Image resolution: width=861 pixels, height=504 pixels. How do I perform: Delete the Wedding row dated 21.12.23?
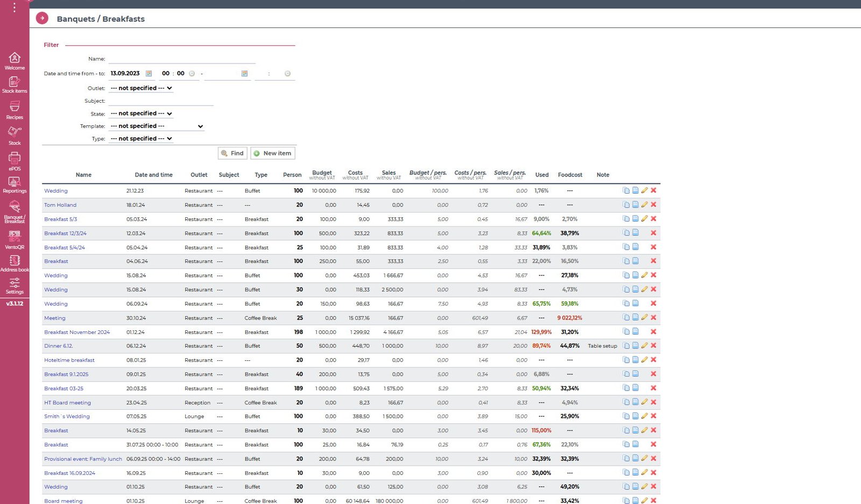coord(653,190)
